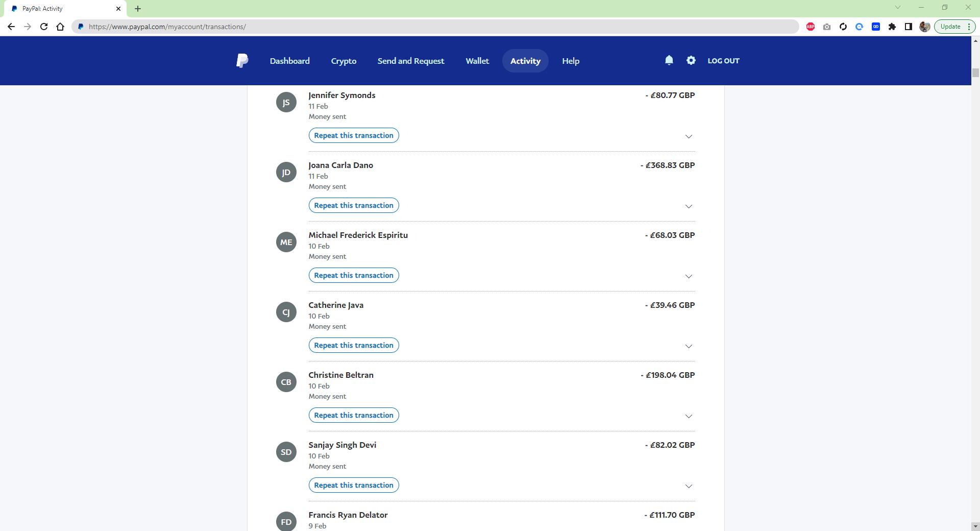Reload the page with the refresh icon
This screenshot has height=531, width=980.
(x=44, y=27)
